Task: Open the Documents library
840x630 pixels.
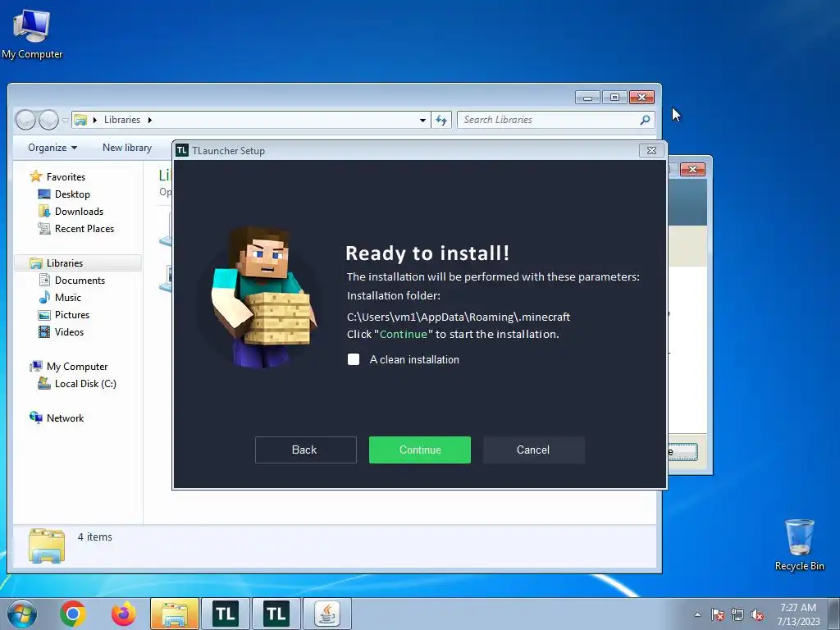Action: coord(80,281)
